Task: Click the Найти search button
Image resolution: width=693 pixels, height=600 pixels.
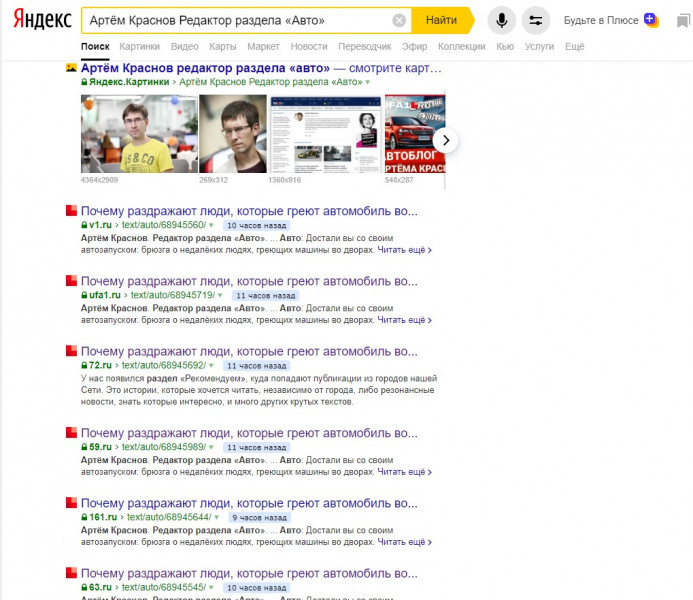Action: pyautogui.click(x=441, y=20)
